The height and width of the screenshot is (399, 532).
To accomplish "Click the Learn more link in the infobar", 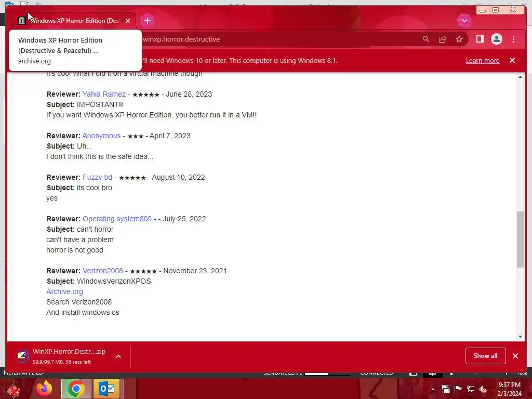I will pos(483,61).
